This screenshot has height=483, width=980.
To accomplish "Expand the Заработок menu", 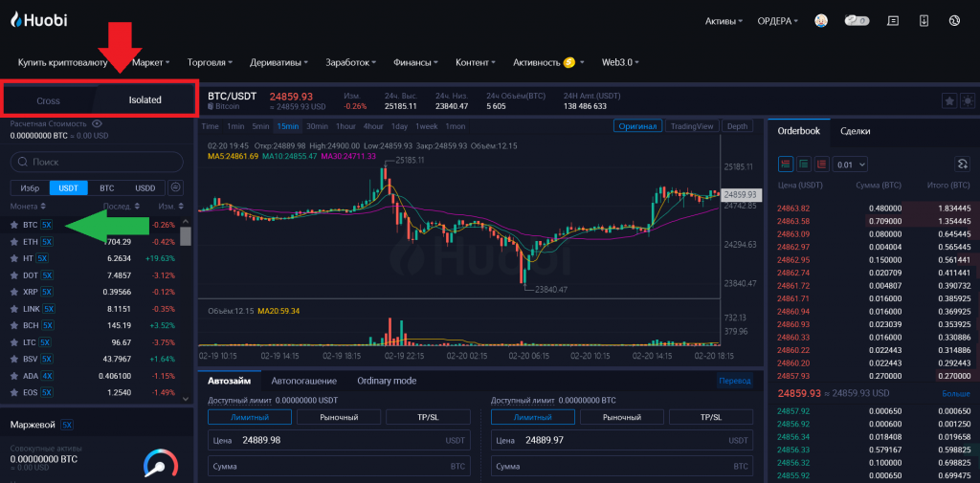I will [x=350, y=62].
